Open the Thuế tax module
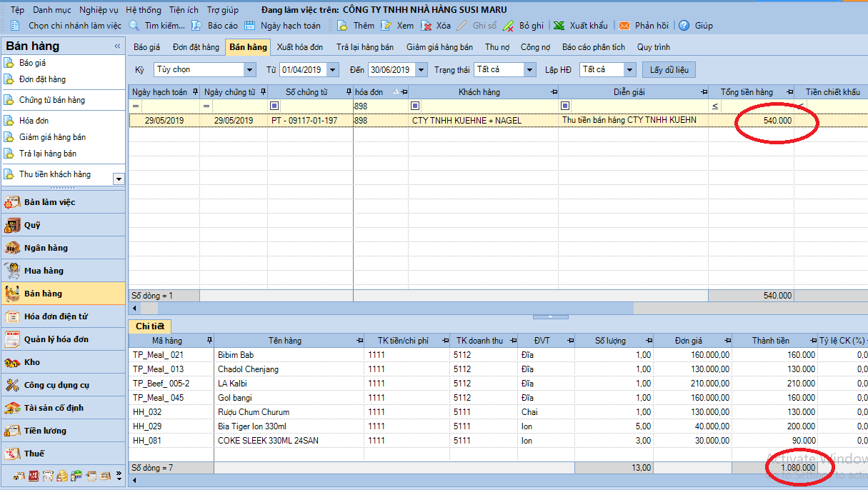868x490 pixels. point(63,454)
